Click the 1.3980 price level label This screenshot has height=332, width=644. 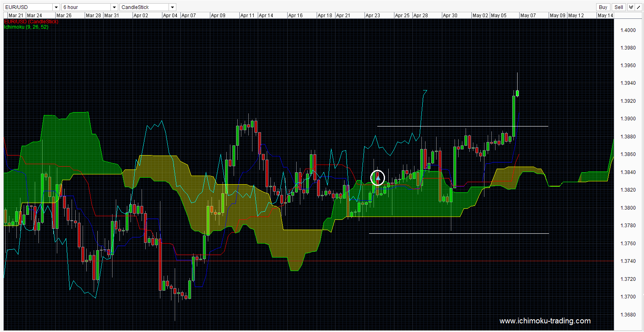pyautogui.click(x=628, y=47)
